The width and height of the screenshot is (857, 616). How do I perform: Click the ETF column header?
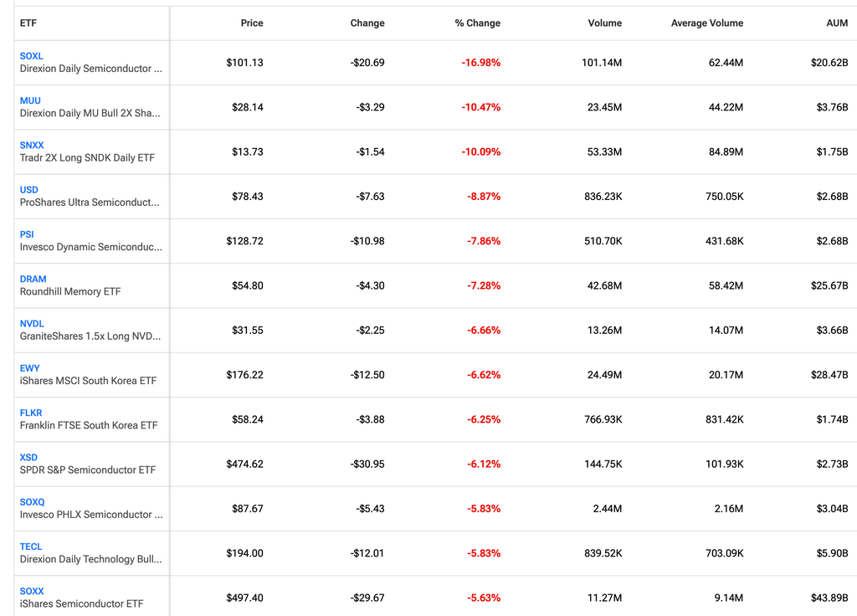[28, 23]
